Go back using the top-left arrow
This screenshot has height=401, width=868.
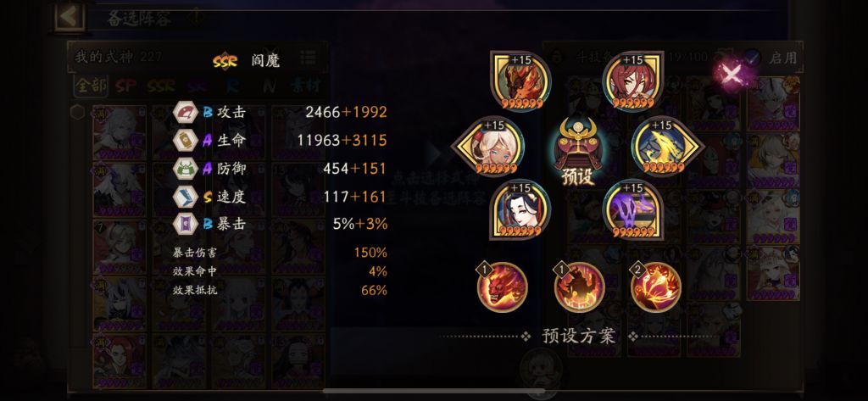70,17
